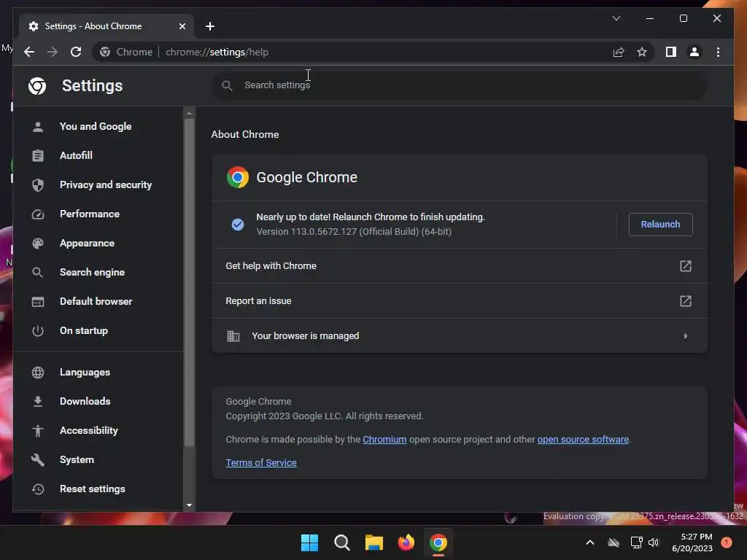Click the Languages globe icon

pos(38,372)
